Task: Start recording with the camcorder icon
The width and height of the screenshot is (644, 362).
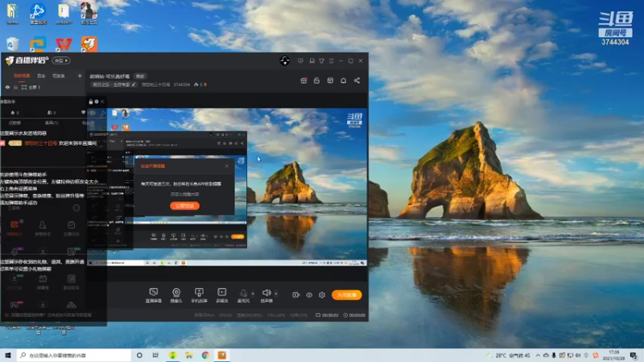Action: [295, 294]
